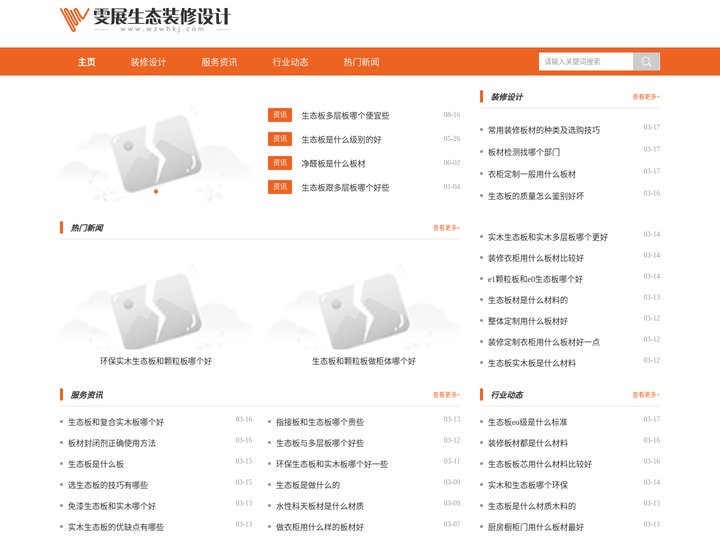This screenshot has width=720, height=540.
Task: Open article 生态板多层板哪个便宜些
Action: coord(345,116)
